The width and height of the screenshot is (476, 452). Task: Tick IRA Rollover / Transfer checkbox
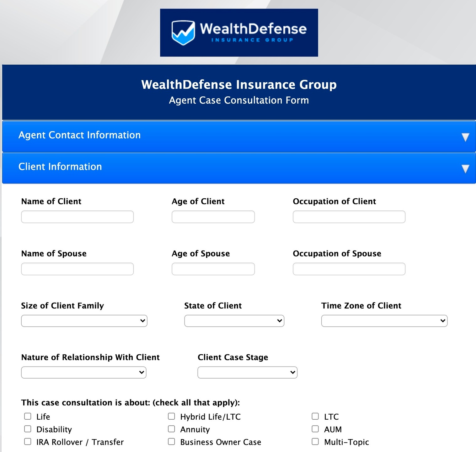(x=28, y=441)
